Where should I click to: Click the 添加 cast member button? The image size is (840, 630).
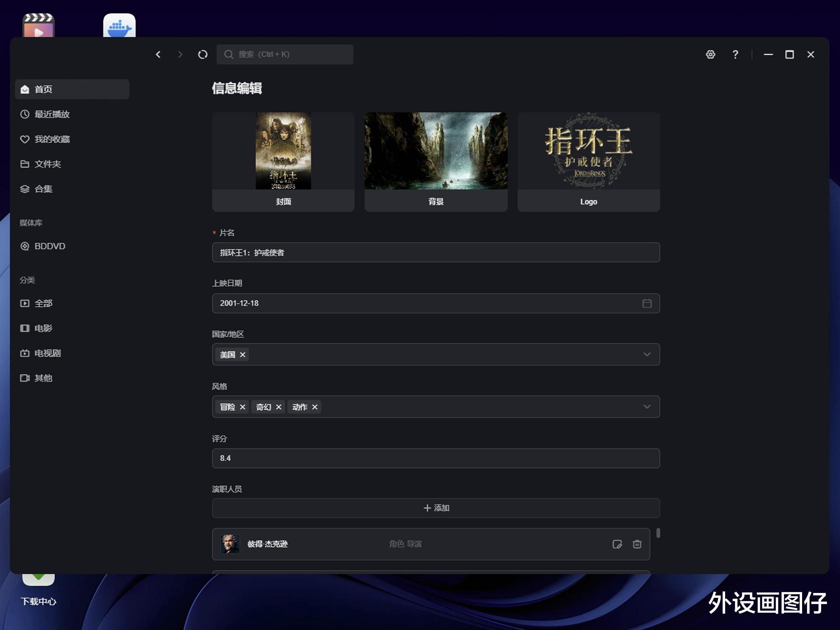[436, 508]
